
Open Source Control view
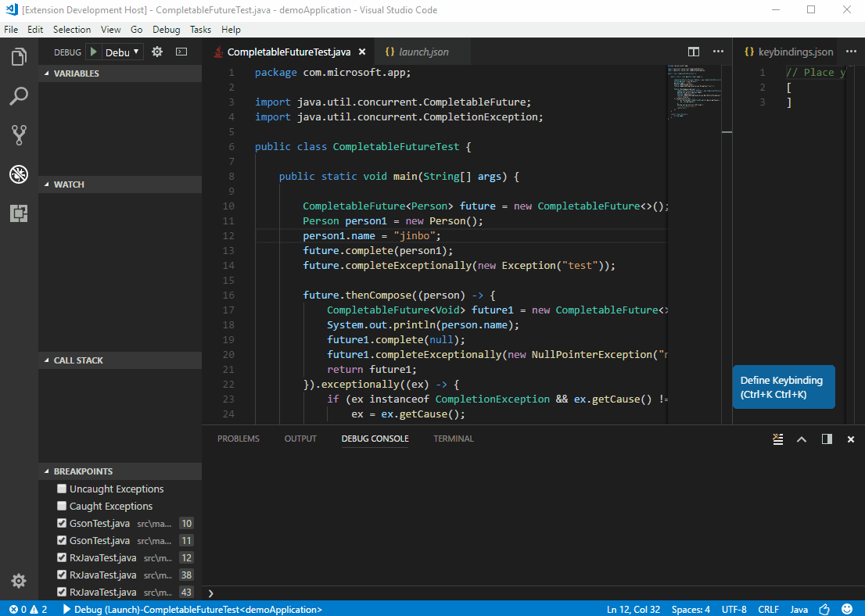17,134
